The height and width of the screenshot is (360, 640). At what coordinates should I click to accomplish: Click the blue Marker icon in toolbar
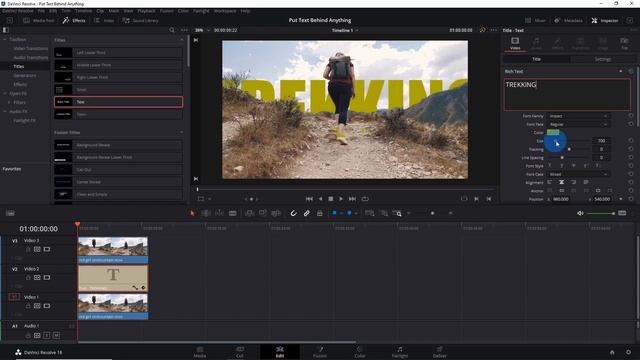click(x=349, y=213)
